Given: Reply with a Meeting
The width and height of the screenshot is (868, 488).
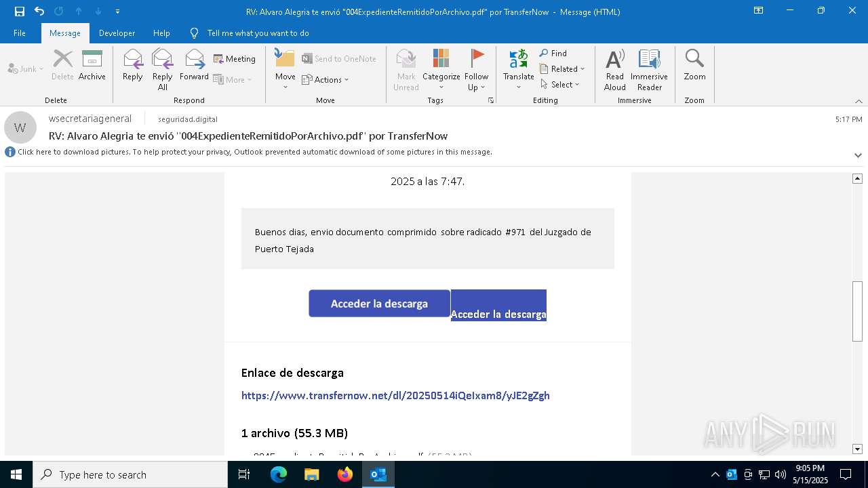Looking at the screenshot, I should coord(235,59).
